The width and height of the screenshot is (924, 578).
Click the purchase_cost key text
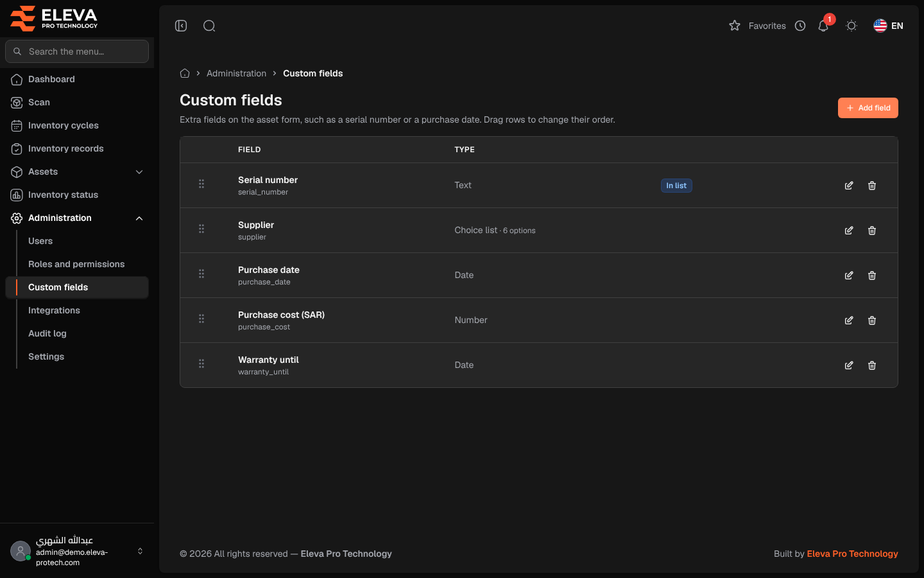tap(264, 327)
